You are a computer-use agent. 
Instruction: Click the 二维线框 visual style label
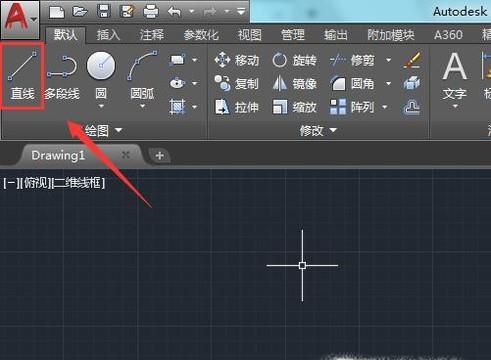pyautogui.click(x=78, y=183)
